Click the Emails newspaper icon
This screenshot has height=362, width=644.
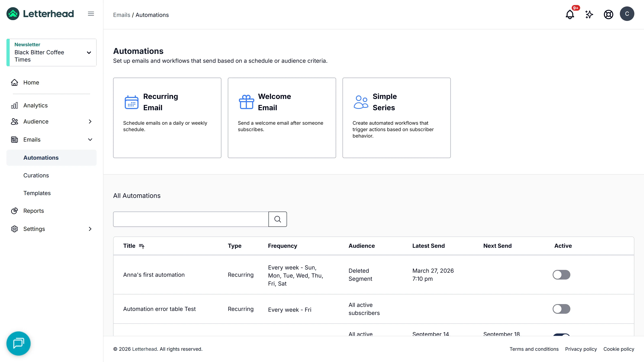point(14,140)
